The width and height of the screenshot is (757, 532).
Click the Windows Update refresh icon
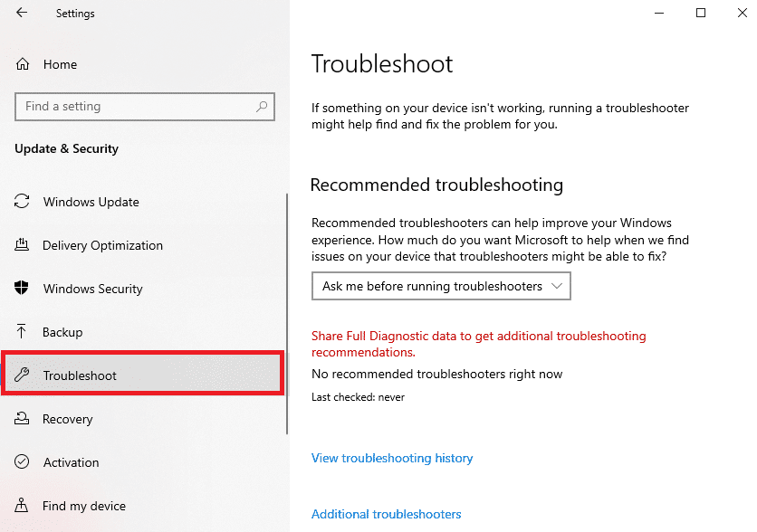pyautogui.click(x=23, y=202)
